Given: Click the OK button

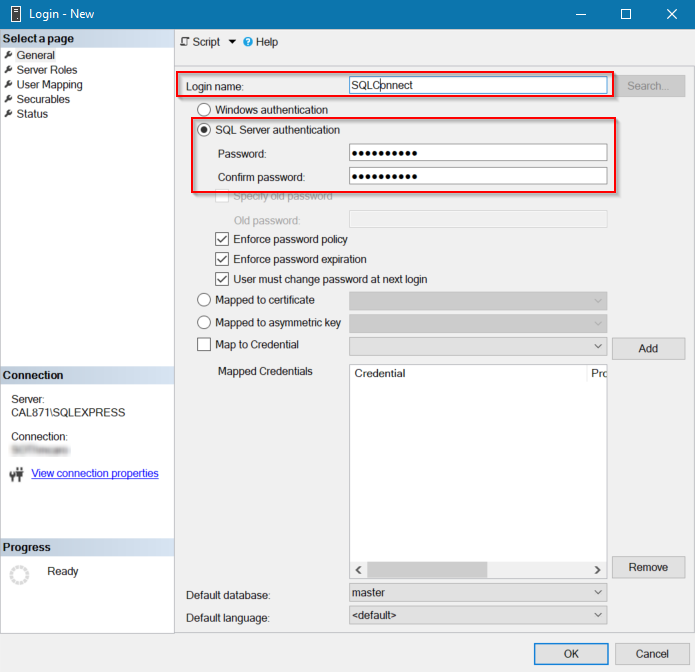Looking at the screenshot, I should coord(571,654).
